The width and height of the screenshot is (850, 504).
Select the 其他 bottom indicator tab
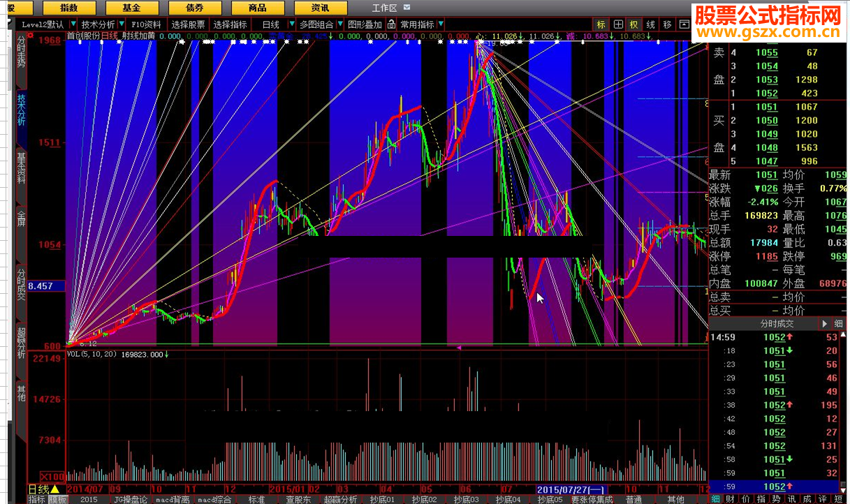pos(675,499)
